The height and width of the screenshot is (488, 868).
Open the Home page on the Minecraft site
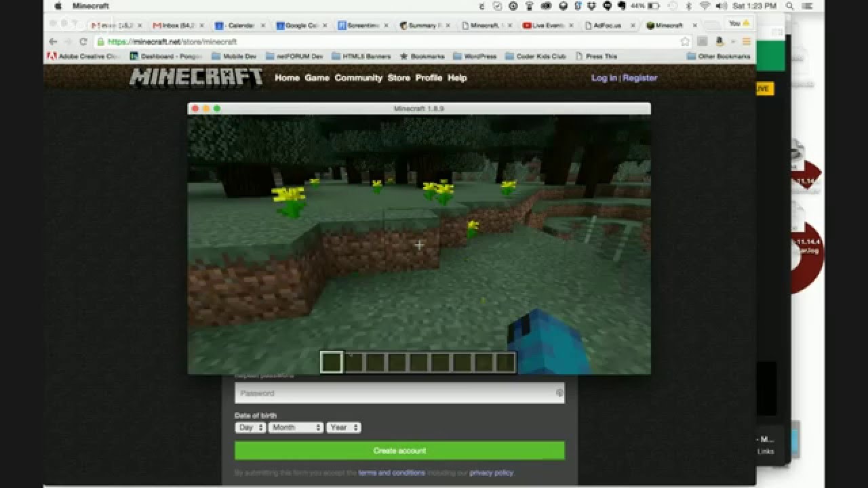(287, 78)
